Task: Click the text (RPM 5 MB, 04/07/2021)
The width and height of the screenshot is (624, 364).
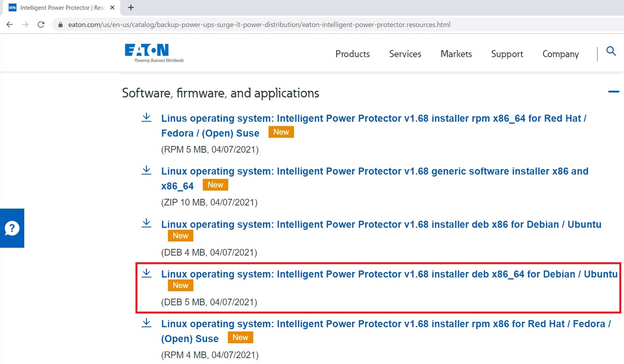Action: (210, 150)
